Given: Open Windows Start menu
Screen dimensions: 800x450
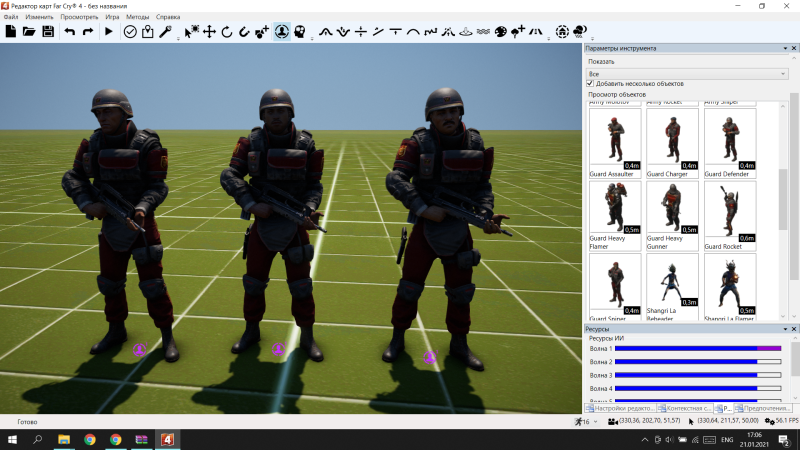Looking at the screenshot, I should (12, 439).
